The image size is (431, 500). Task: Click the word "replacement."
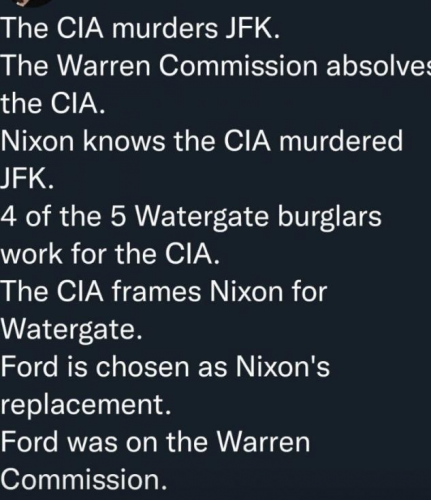85,405
